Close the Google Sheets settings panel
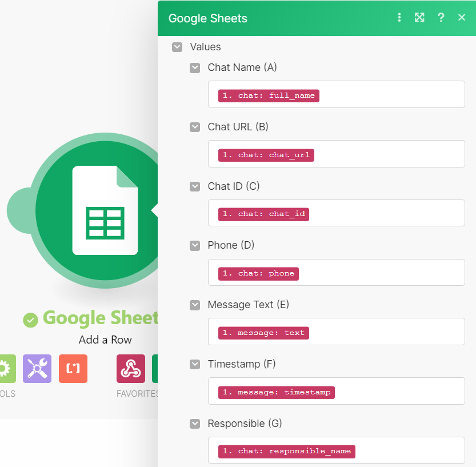 [x=462, y=18]
